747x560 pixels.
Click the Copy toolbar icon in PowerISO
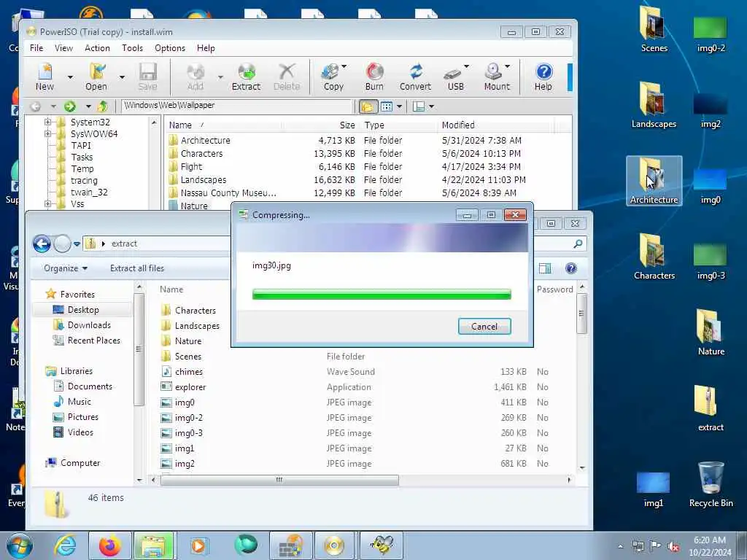coord(333,76)
